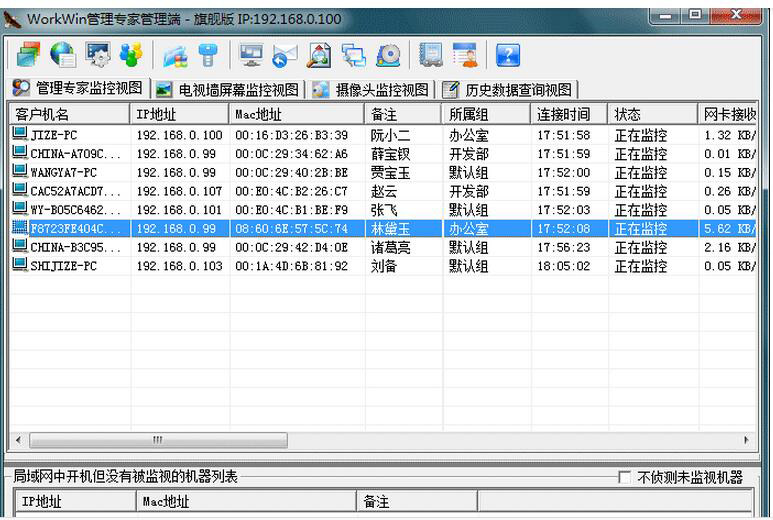Switch to 电视墙屏幕监控视图 tab
Image resolution: width=773 pixels, height=520 pixels.
coord(228,90)
